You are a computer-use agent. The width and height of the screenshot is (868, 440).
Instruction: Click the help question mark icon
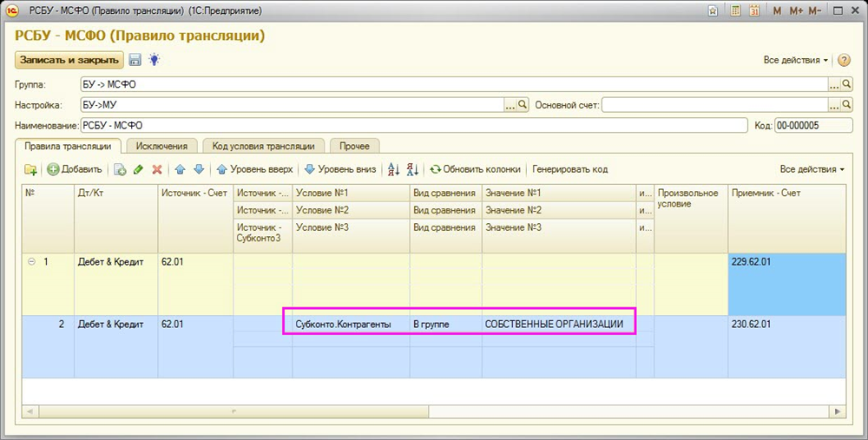pos(844,60)
